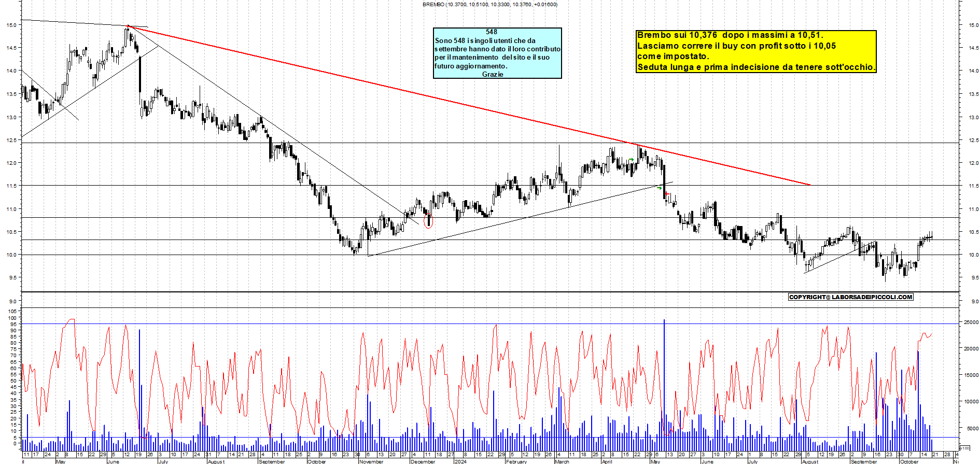Click the 13.5 label on the left price axis
Screen dimensions: 980x464
point(12,94)
